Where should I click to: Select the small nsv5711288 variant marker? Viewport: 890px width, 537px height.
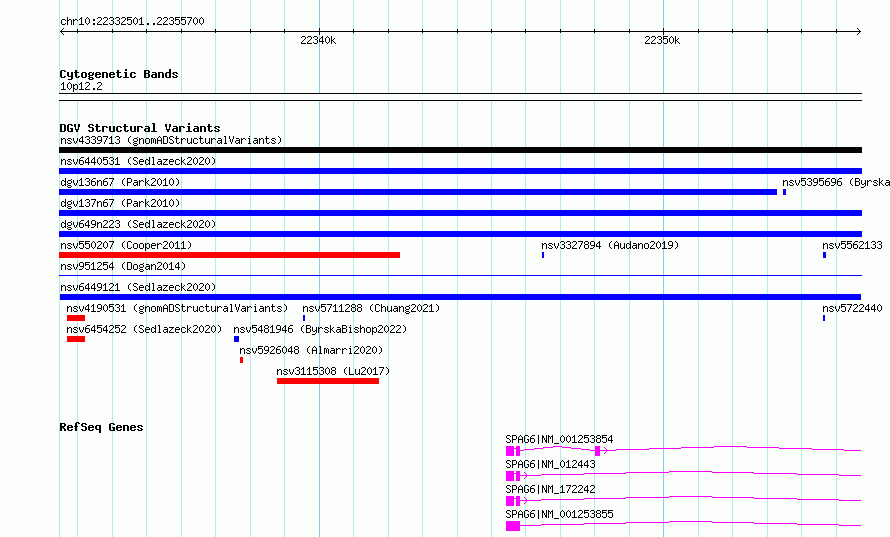point(304,318)
